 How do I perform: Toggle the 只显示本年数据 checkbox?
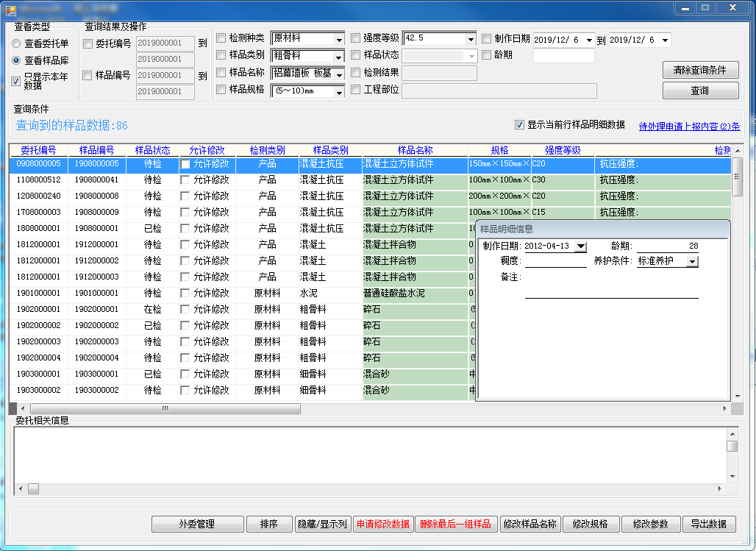pos(17,81)
